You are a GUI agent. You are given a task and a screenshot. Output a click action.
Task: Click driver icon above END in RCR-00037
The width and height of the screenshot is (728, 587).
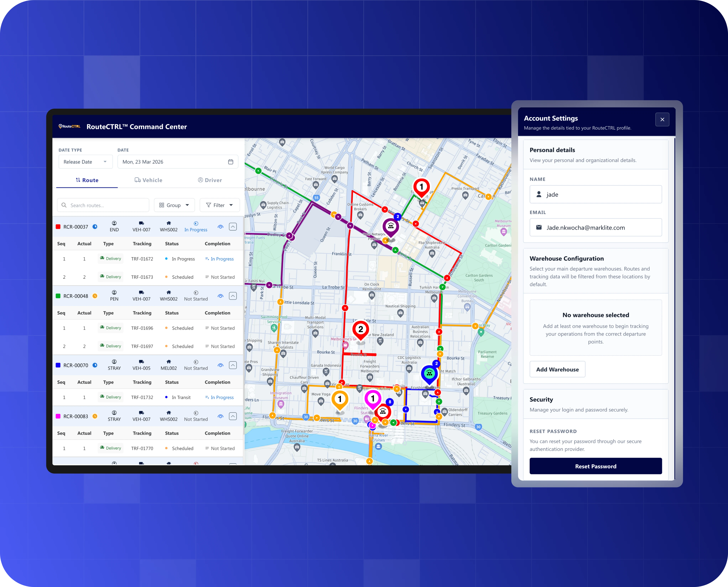coord(114,223)
